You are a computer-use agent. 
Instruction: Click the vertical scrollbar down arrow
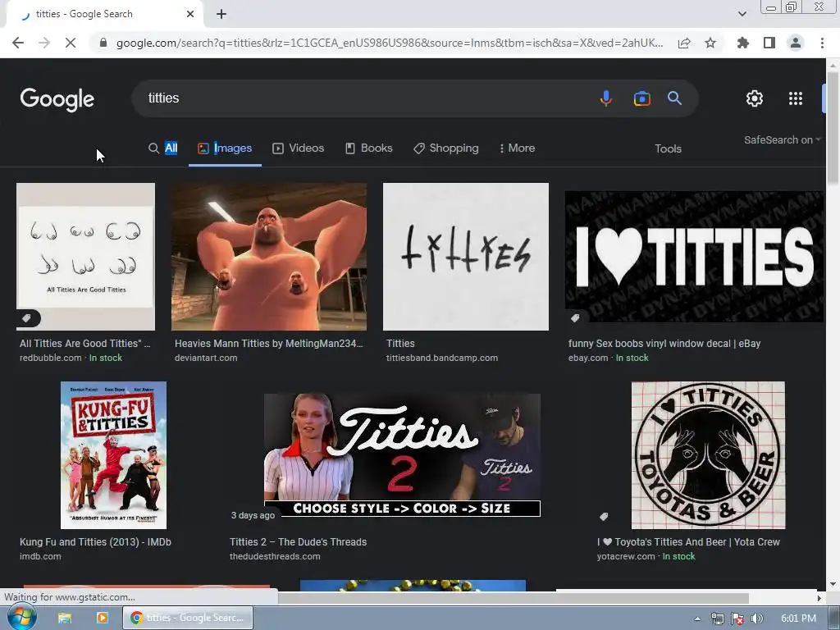pos(833,584)
